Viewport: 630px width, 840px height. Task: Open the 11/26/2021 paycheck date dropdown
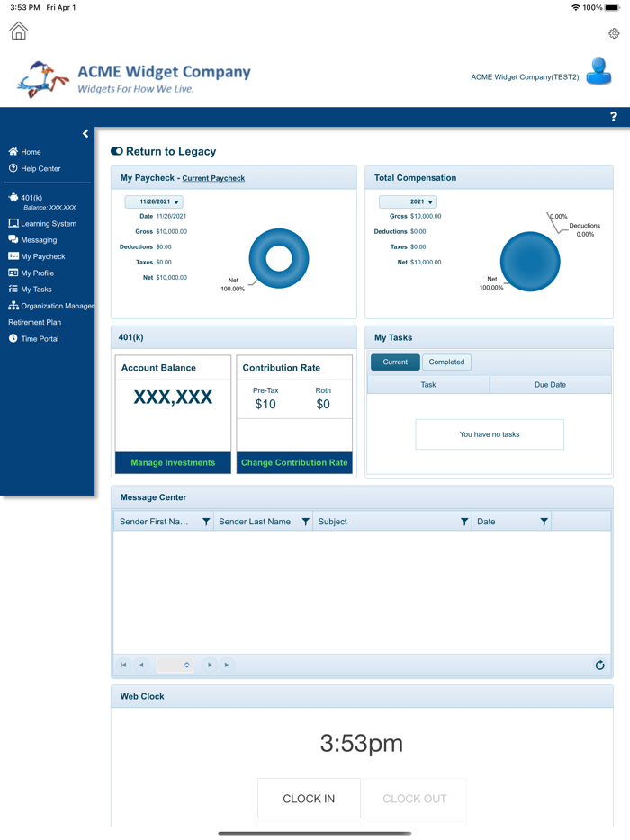154,202
